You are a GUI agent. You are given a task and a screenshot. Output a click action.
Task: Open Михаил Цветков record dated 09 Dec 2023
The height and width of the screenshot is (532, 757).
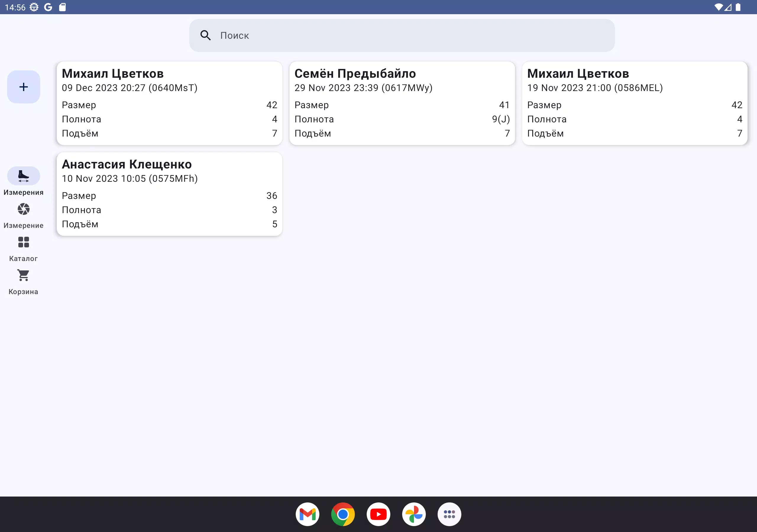[x=169, y=103]
